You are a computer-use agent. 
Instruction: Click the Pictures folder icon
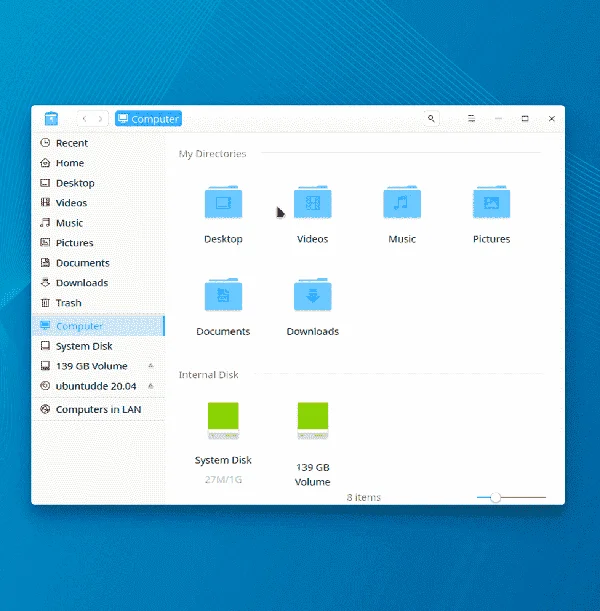(491, 202)
